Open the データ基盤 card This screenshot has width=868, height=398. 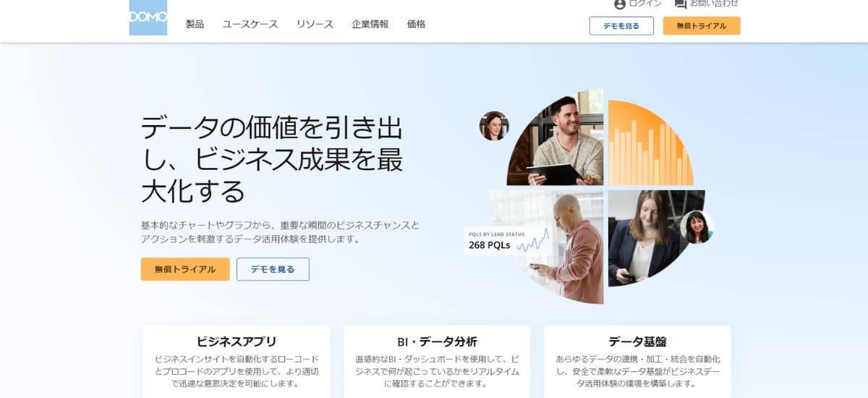click(x=637, y=361)
